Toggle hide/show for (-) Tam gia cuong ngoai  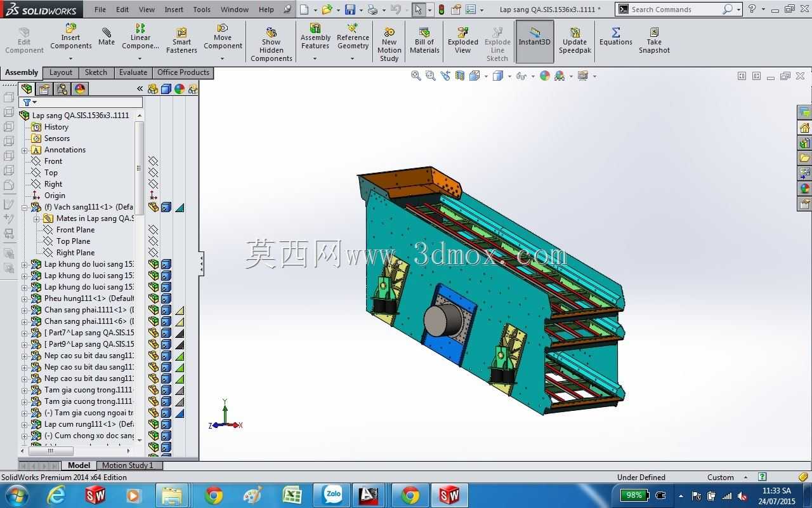click(x=154, y=413)
